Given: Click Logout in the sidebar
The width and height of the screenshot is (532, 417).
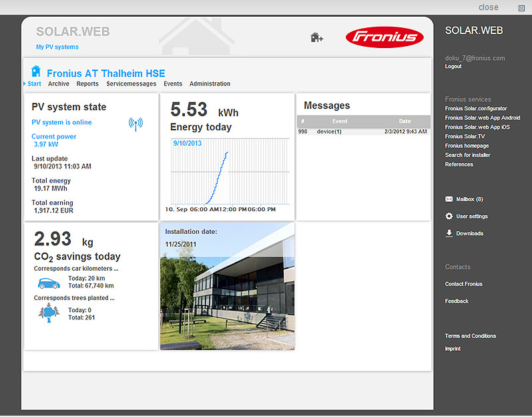Looking at the screenshot, I should click(453, 66).
